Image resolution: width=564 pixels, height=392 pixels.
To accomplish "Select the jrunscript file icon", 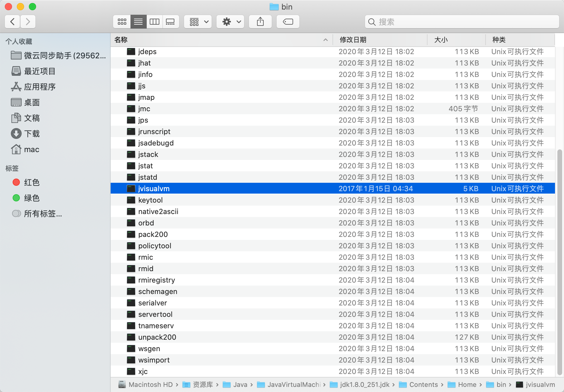I will tap(131, 132).
